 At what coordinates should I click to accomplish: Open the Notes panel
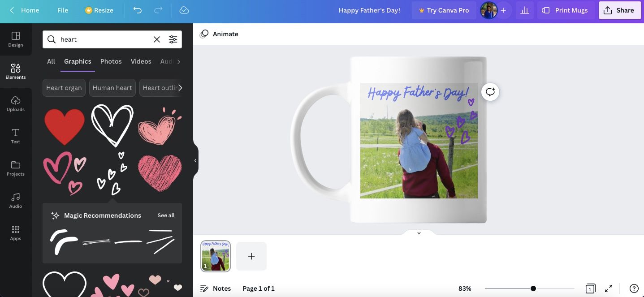216,288
